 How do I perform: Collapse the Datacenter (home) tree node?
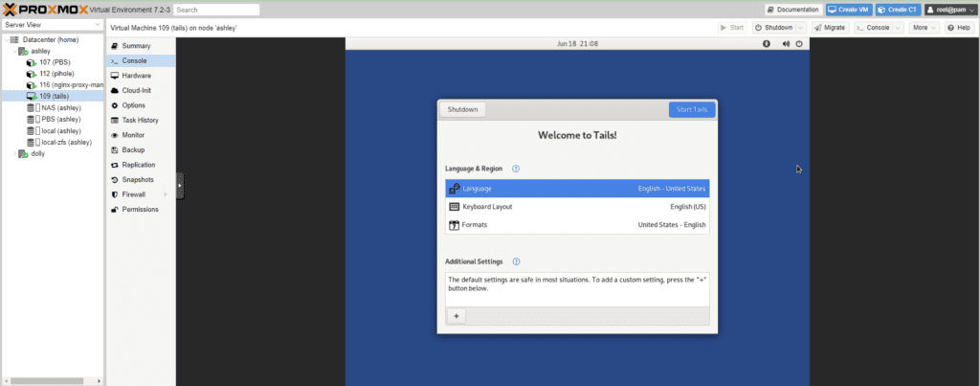[x=6, y=40]
